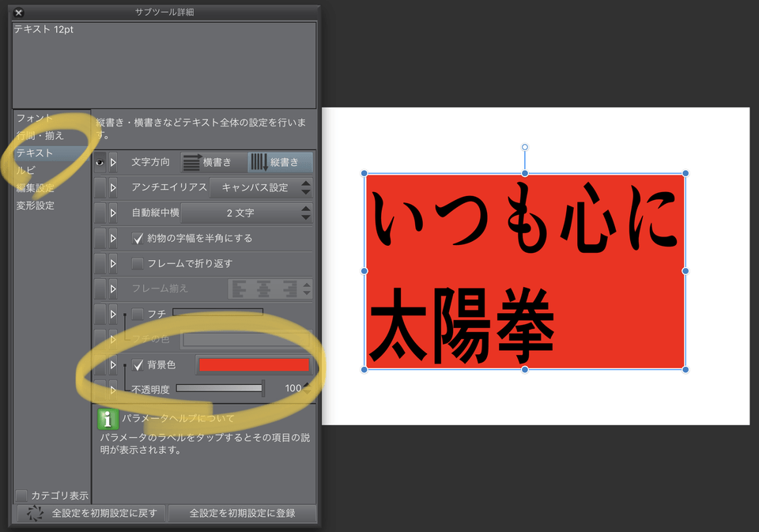Image resolution: width=759 pixels, height=532 pixels.
Task: Close the サブツール詳細 palette
Action: pos(18,13)
